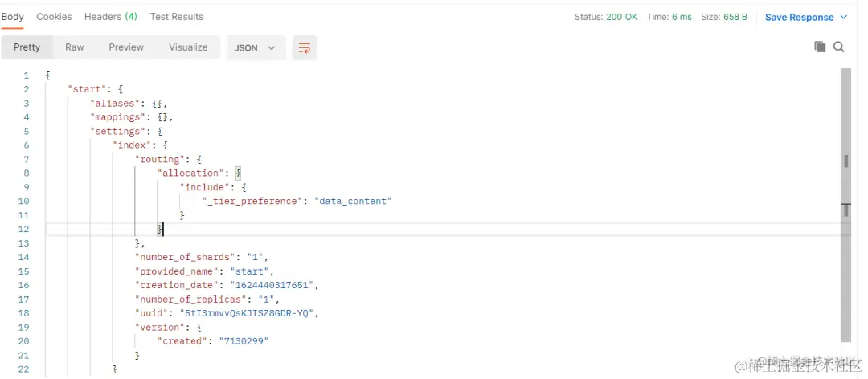Click line number 22 in the gutter

click(23, 369)
